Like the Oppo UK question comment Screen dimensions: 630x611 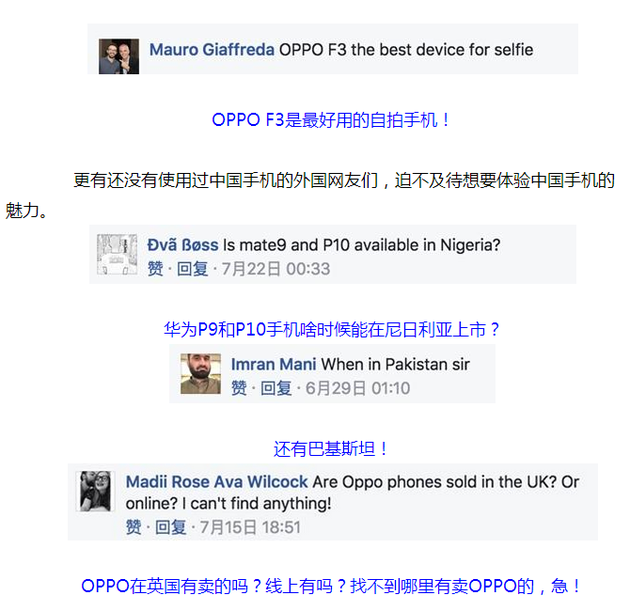click(x=134, y=527)
